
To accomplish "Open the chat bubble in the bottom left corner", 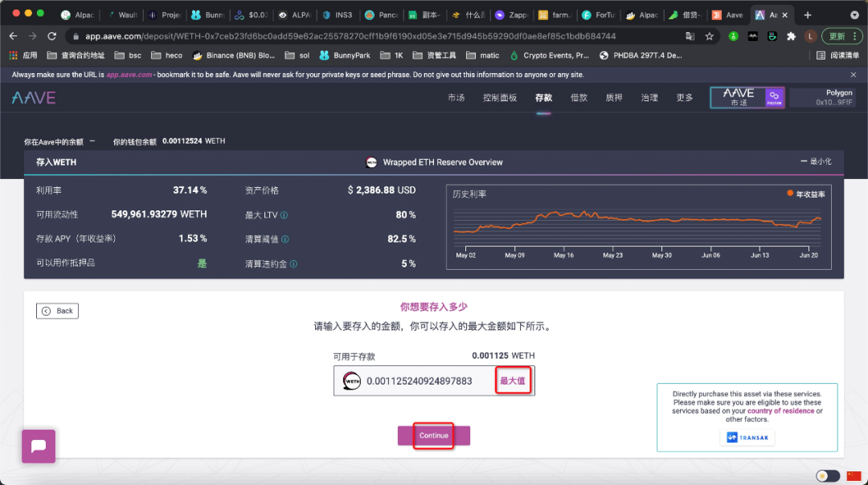I will tap(38, 446).
